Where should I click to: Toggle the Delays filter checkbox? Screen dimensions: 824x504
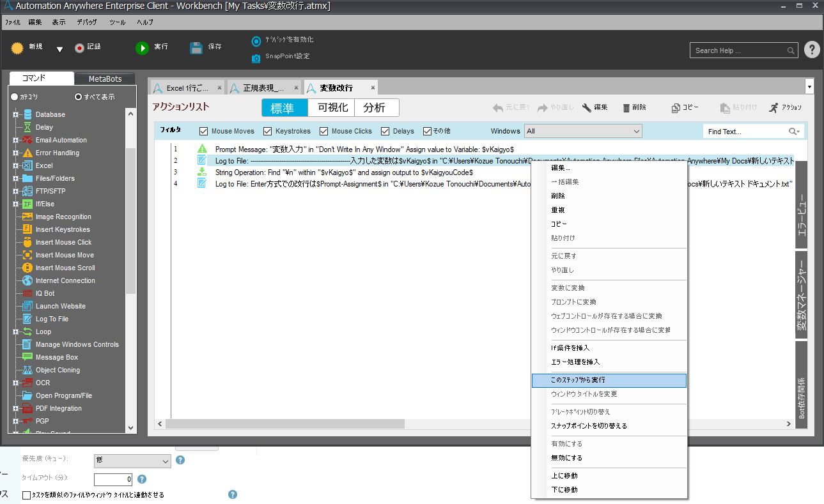(385, 131)
